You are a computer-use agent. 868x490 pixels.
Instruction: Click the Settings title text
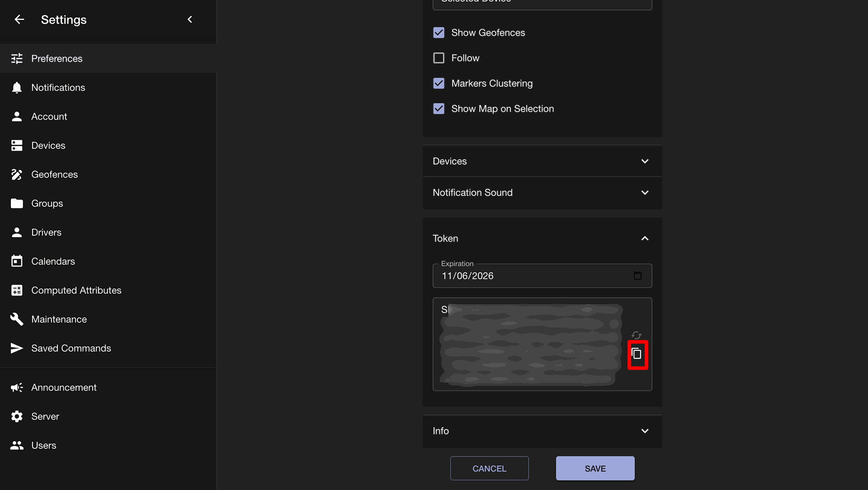pyautogui.click(x=64, y=19)
